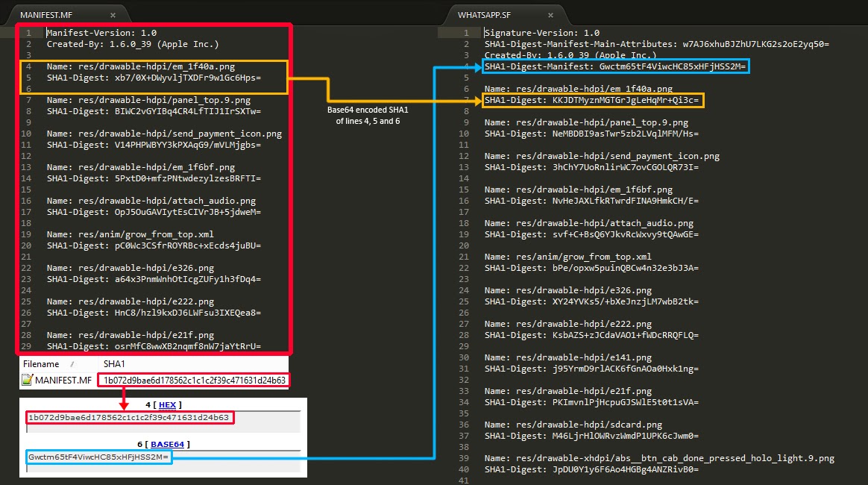Click SHA1-Digest under e222.png in WHATSAPP.SF
868x485 pixels.
pos(592,336)
